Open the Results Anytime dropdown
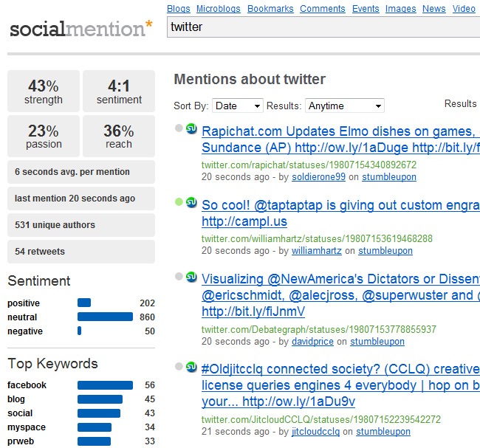 (x=344, y=106)
